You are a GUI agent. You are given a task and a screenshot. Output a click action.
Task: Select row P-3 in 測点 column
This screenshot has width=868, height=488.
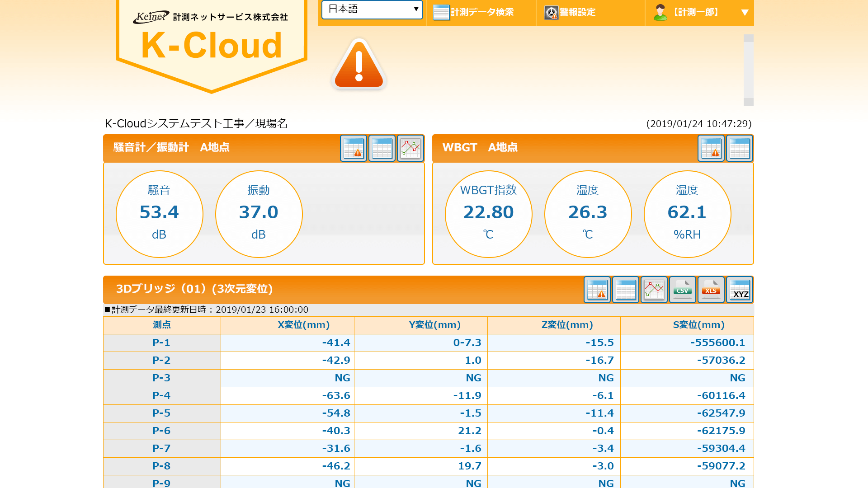(x=162, y=378)
